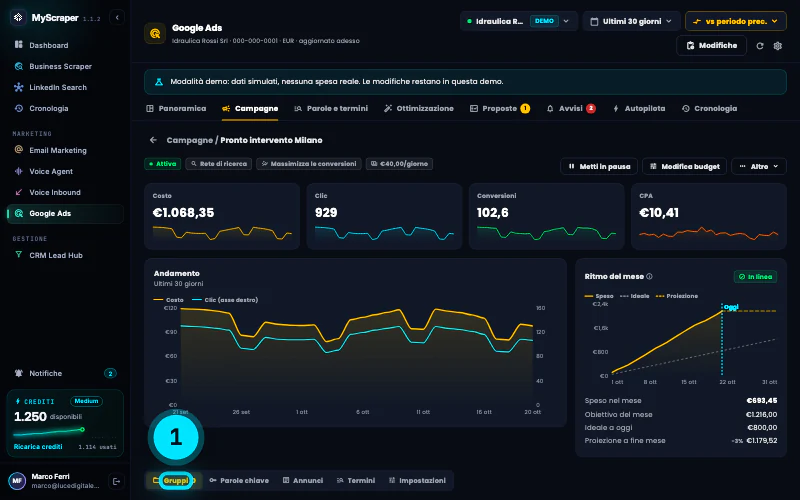The image size is (800, 500).
Task: Click Modifica budget button
Action: click(x=684, y=166)
